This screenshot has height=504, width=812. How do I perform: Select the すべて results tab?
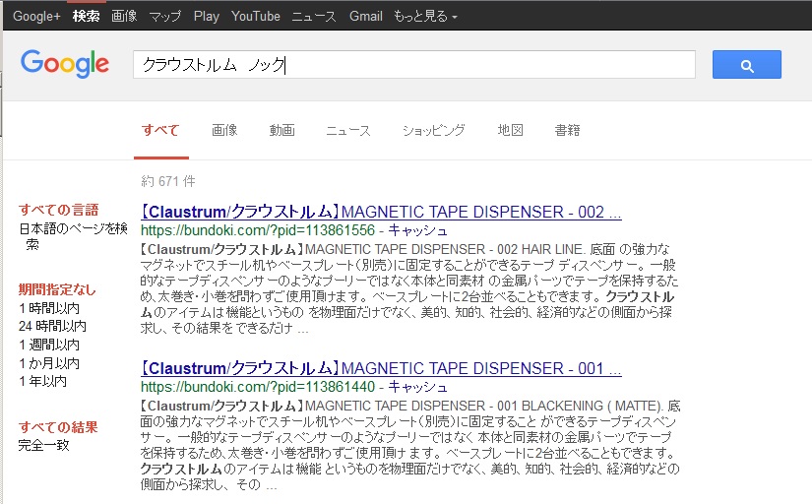pyautogui.click(x=160, y=131)
